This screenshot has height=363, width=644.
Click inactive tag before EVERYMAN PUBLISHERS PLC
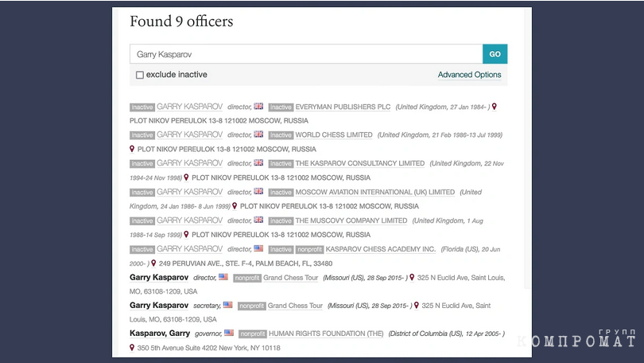[x=281, y=107]
